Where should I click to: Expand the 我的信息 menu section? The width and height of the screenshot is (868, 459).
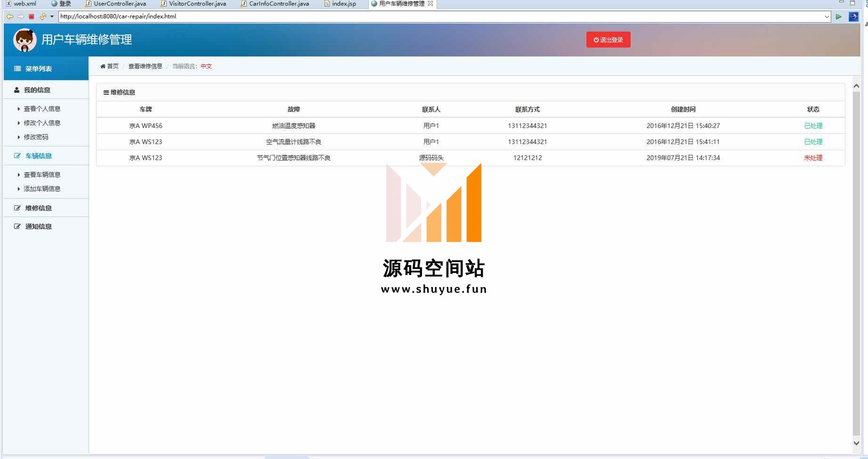46,90
